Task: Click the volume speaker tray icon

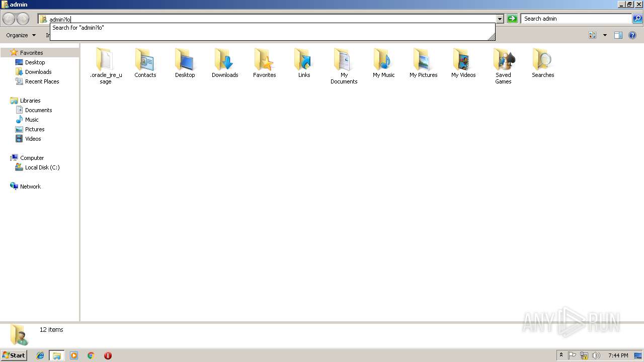Action: tap(596, 355)
